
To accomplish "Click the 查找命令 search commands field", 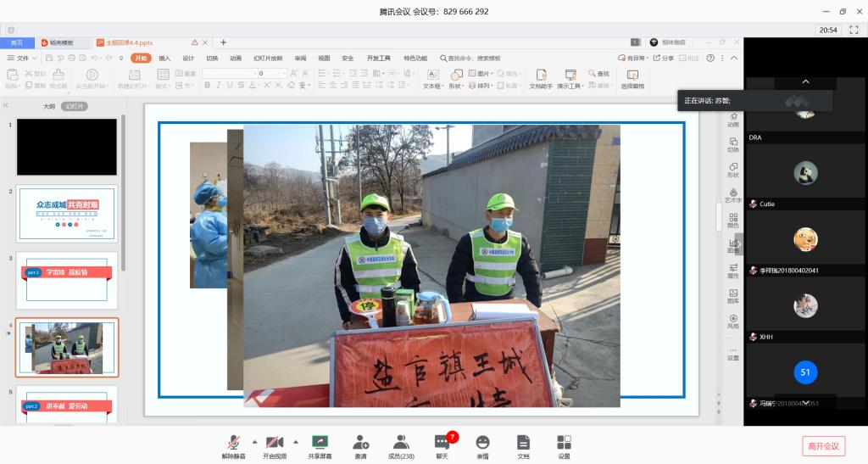I will [470, 59].
